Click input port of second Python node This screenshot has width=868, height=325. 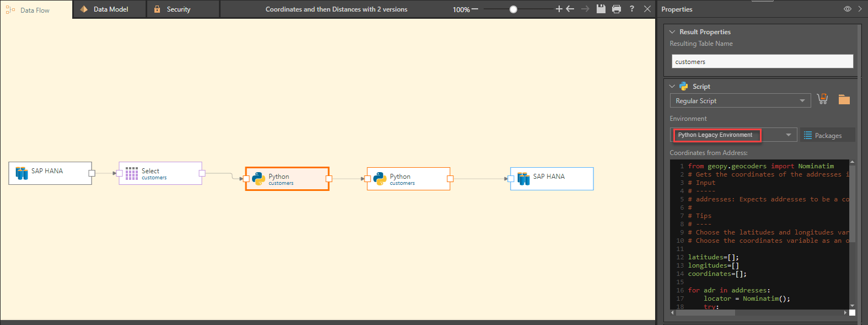click(x=367, y=179)
